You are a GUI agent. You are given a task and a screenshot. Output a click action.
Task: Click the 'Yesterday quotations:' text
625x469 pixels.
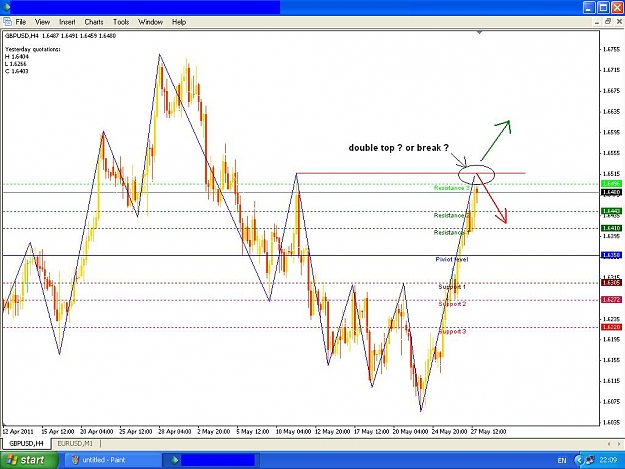tap(33, 49)
